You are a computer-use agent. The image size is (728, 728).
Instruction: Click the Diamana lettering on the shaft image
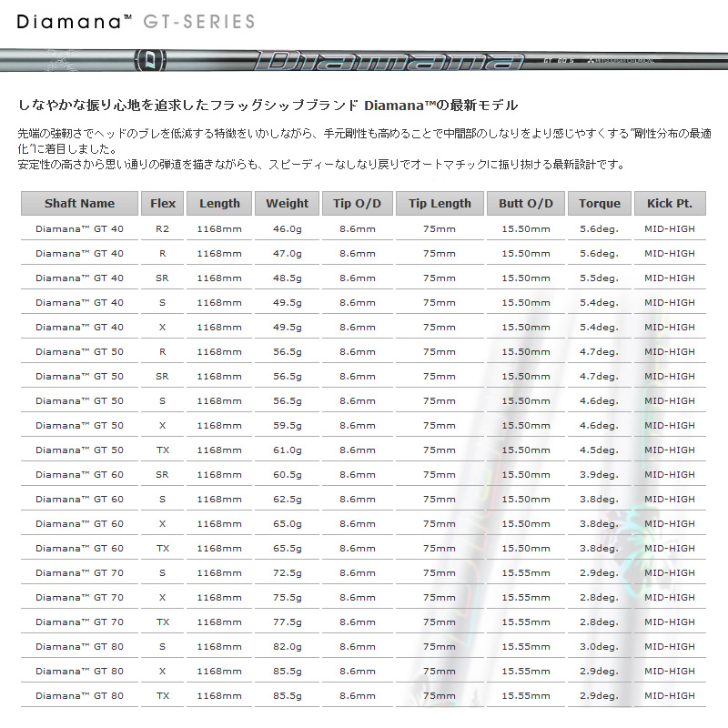389,61
